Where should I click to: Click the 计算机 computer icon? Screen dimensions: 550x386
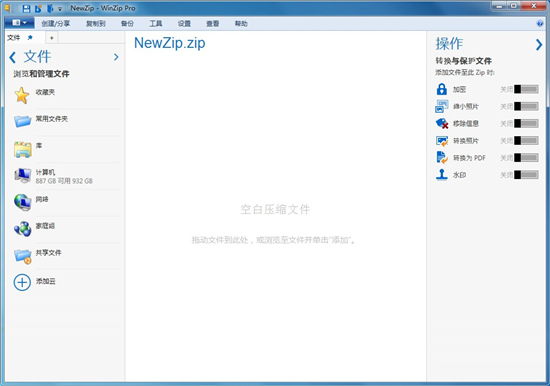23,175
